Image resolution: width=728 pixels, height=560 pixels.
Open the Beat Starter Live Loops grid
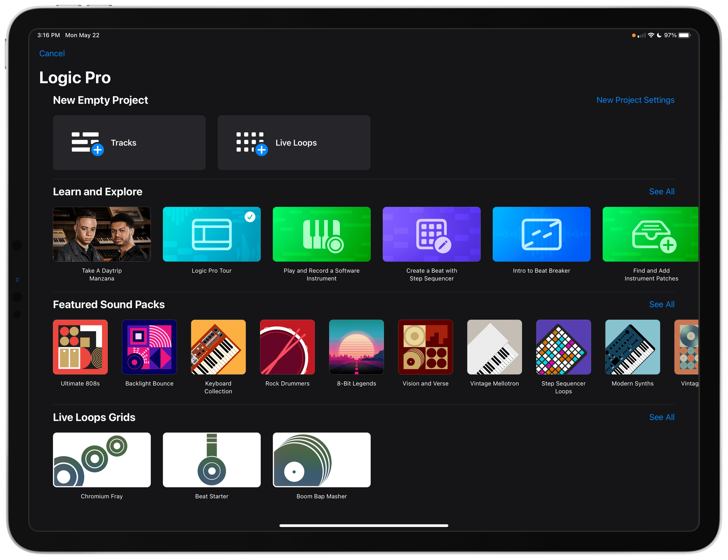212,460
